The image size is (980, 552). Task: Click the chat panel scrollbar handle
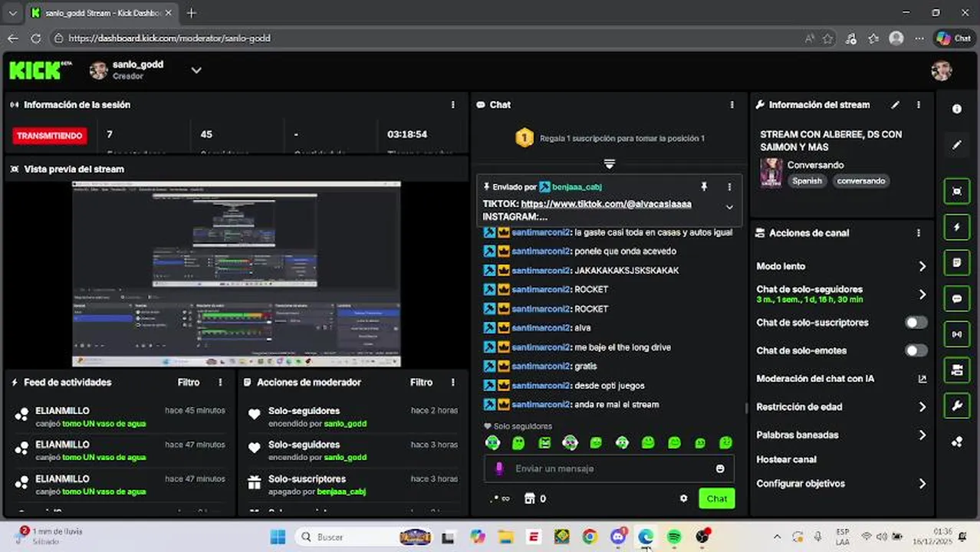[x=746, y=409]
